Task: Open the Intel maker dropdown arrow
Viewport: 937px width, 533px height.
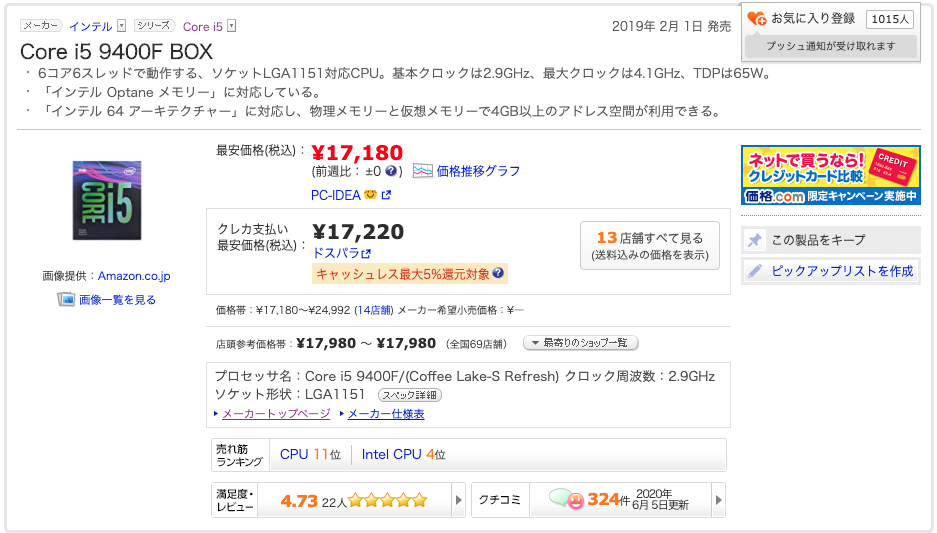Action: (122, 26)
